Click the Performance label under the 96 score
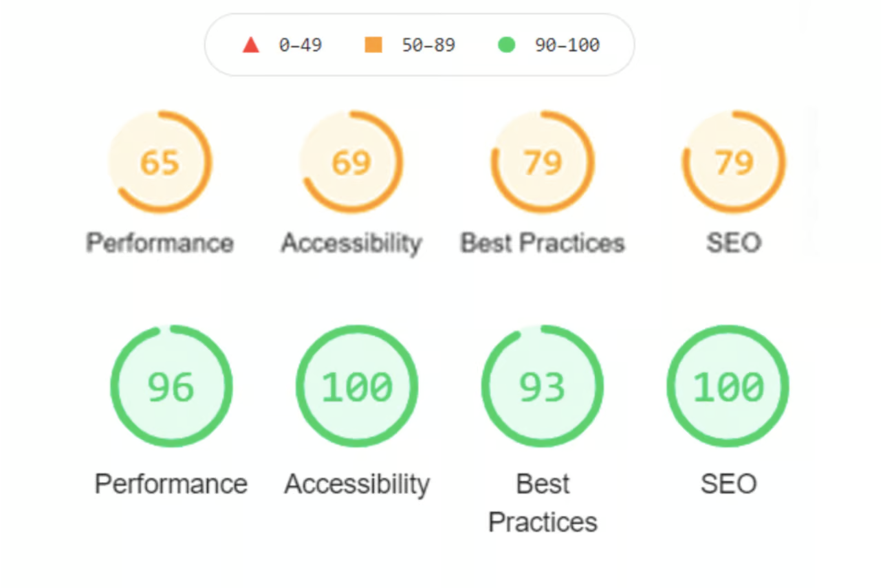 pyautogui.click(x=171, y=483)
